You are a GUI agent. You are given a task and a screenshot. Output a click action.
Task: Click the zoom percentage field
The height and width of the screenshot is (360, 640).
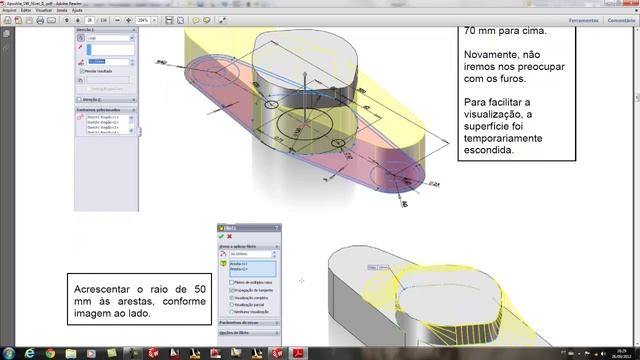[x=143, y=20]
